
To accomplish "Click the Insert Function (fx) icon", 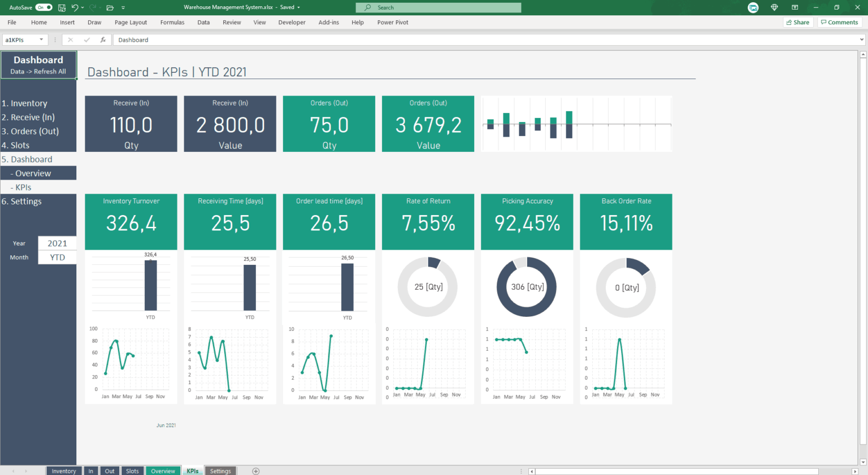I will [x=102, y=40].
